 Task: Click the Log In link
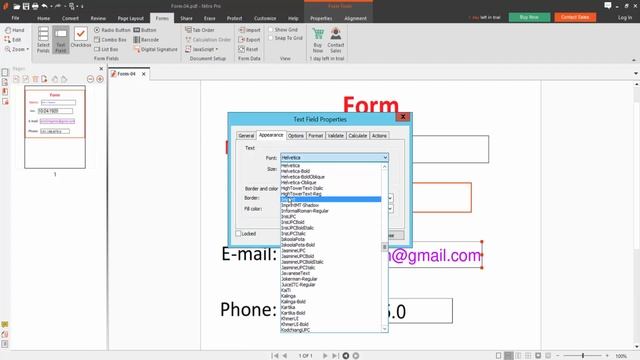coord(625,18)
